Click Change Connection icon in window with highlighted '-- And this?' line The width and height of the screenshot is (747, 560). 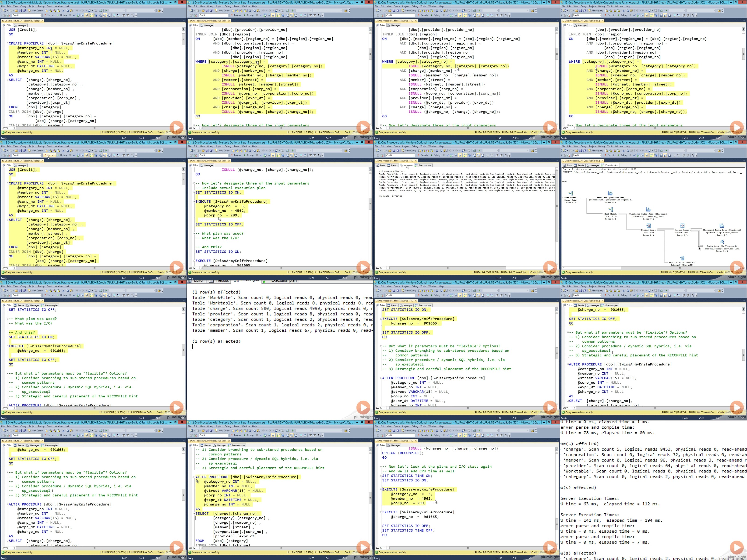point(9,295)
